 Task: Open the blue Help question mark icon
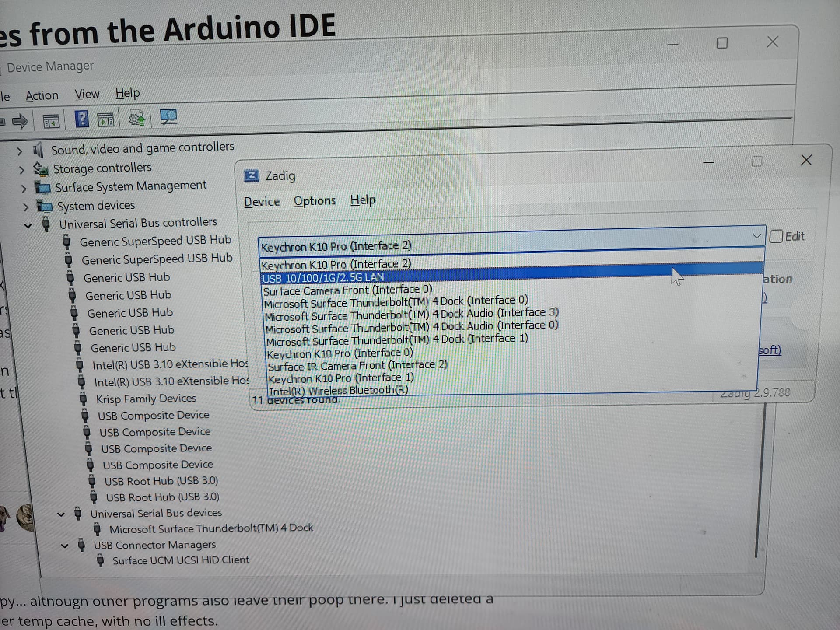tap(82, 119)
